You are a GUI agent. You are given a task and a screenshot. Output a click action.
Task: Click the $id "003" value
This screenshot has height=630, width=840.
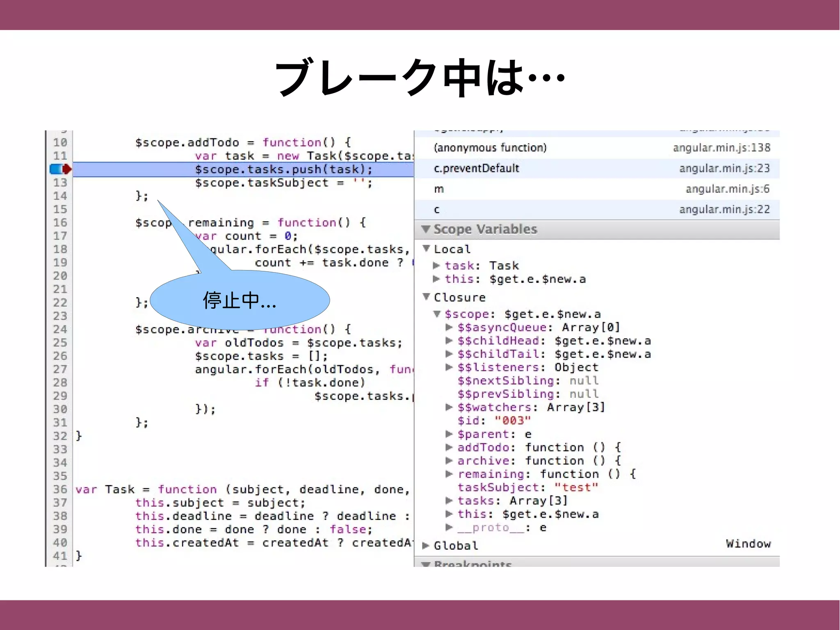click(x=513, y=421)
